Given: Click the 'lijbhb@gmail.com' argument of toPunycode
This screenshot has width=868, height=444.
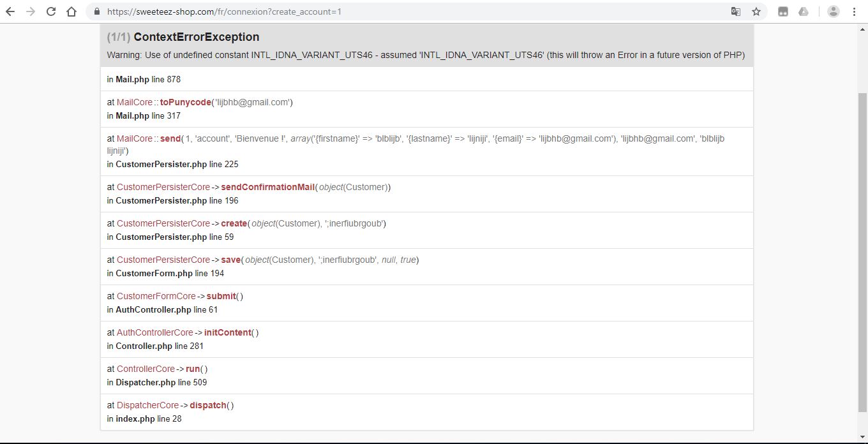Looking at the screenshot, I should point(252,102).
